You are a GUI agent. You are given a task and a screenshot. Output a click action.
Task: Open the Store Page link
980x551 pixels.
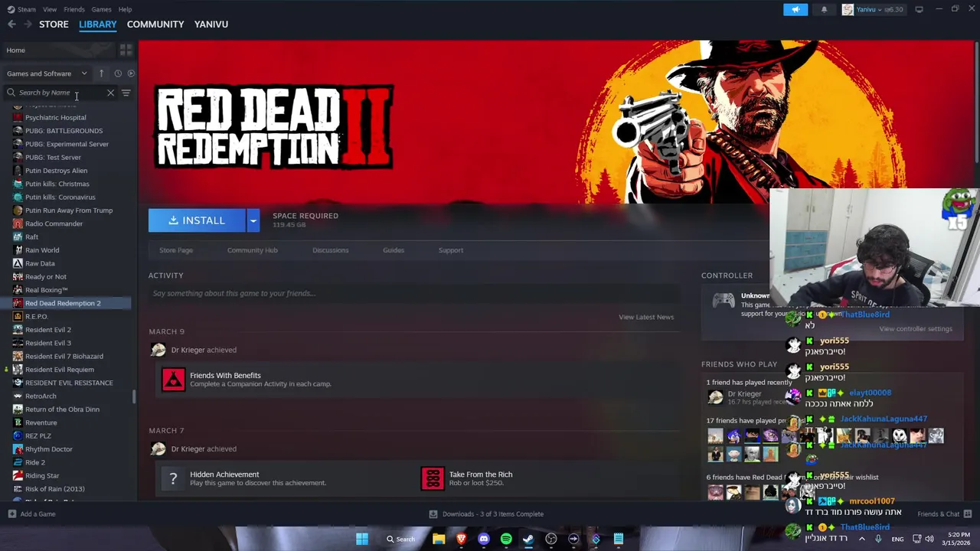click(x=176, y=250)
